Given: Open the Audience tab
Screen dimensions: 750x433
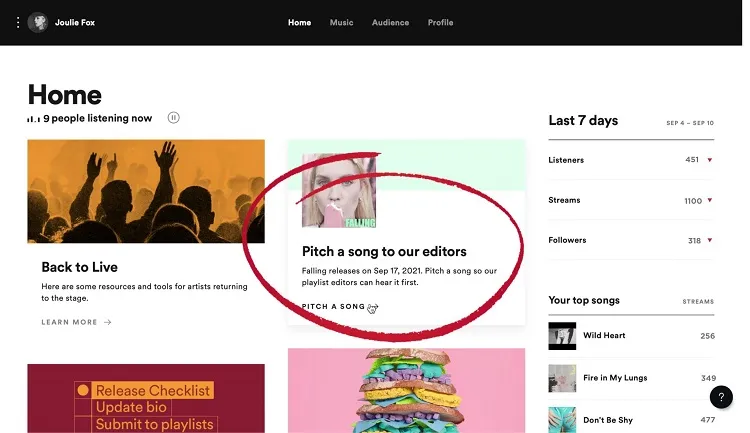Looking at the screenshot, I should click(390, 22).
